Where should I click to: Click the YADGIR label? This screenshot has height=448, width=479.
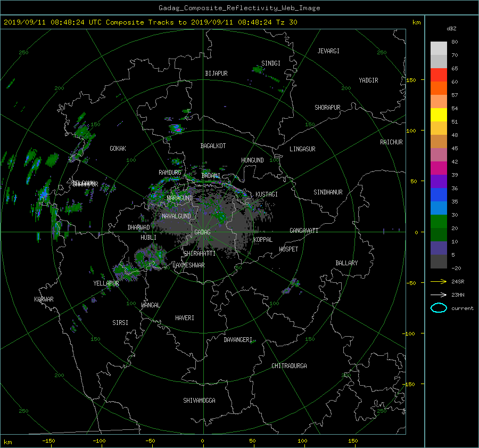click(x=368, y=80)
